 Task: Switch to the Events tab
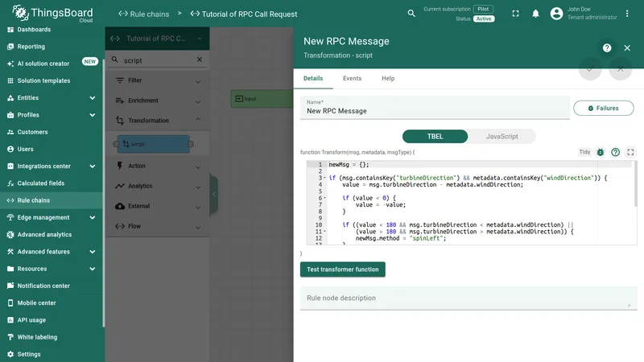coord(352,78)
